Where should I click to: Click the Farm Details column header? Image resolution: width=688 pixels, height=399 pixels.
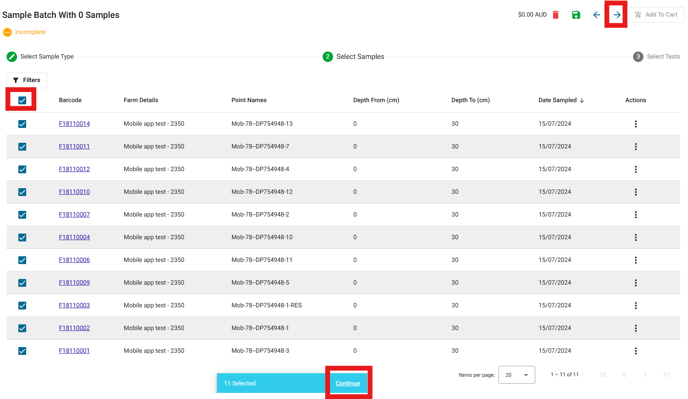[141, 100]
